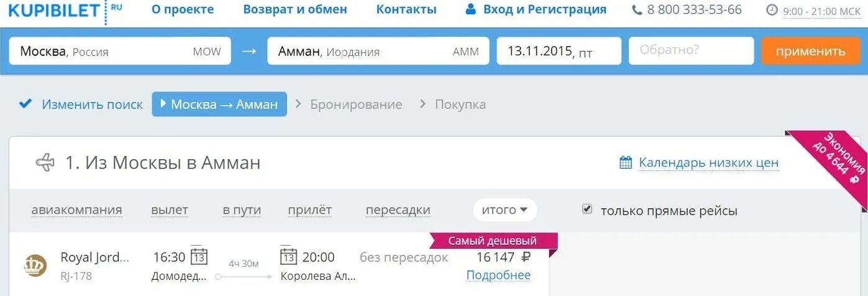Go to Возврат и обмен page
Image resolution: width=868 pixels, height=296 pixels.
click(x=295, y=10)
